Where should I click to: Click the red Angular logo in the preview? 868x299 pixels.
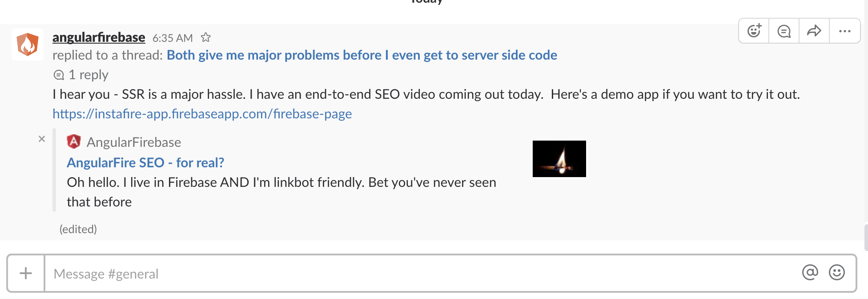pos(74,142)
